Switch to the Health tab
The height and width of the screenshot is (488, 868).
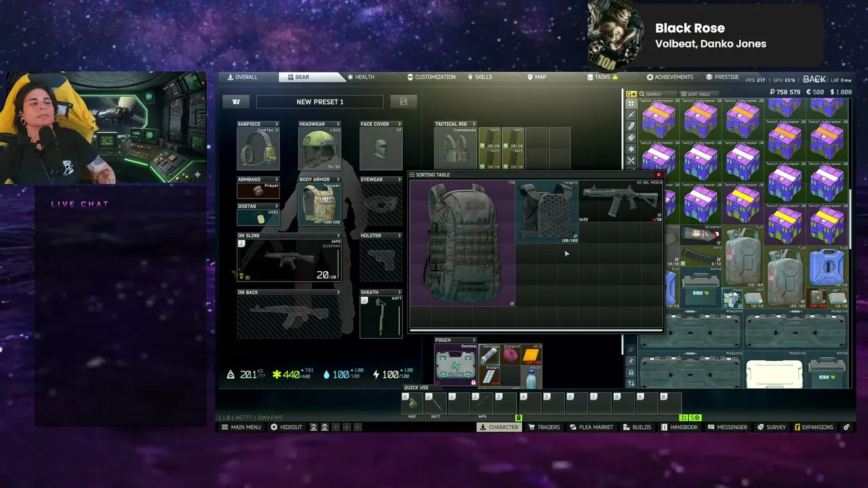click(x=360, y=77)
